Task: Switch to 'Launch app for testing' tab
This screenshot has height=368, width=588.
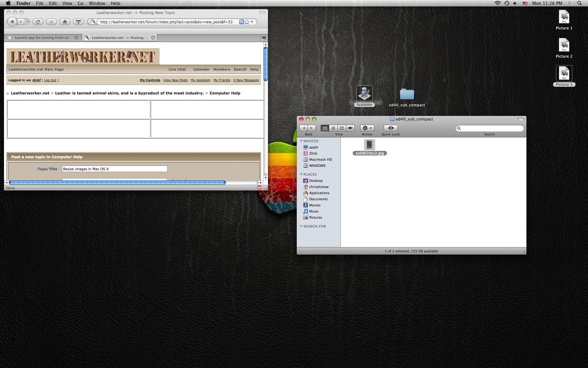Action: (43, 38)
